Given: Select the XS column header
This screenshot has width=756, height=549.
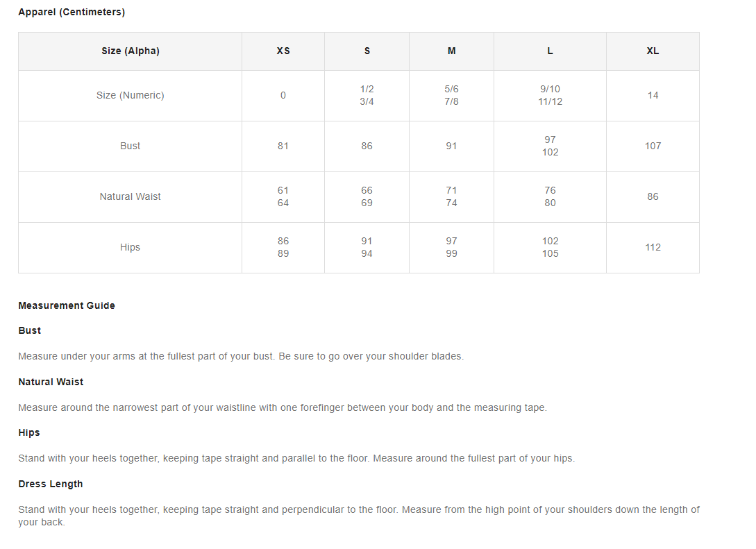Looking at the screenshot, I should tap(283, 51).
